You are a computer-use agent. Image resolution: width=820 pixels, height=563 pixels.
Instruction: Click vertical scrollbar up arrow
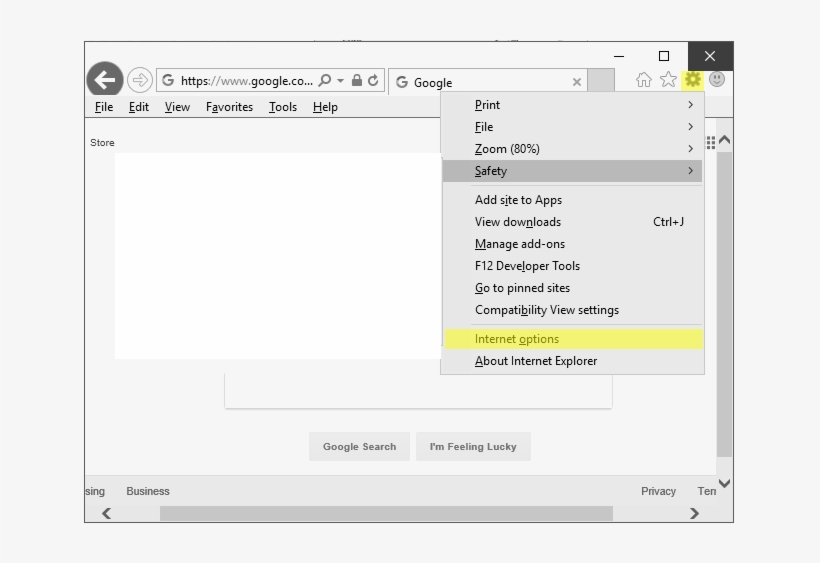point(724,140)
